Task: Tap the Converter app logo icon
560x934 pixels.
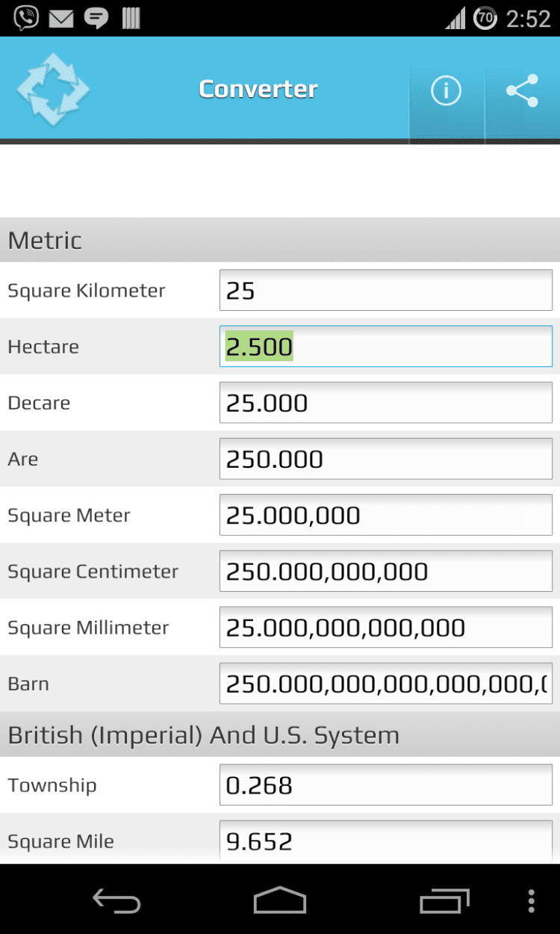Action: [x=53, y=89]
